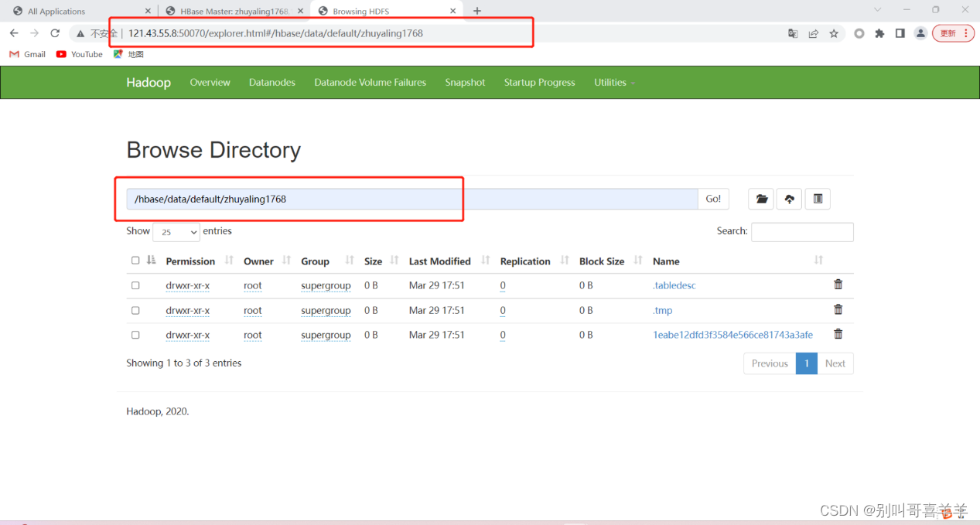Click the not-secure warning icon in address bar

(x=80, y=33)
